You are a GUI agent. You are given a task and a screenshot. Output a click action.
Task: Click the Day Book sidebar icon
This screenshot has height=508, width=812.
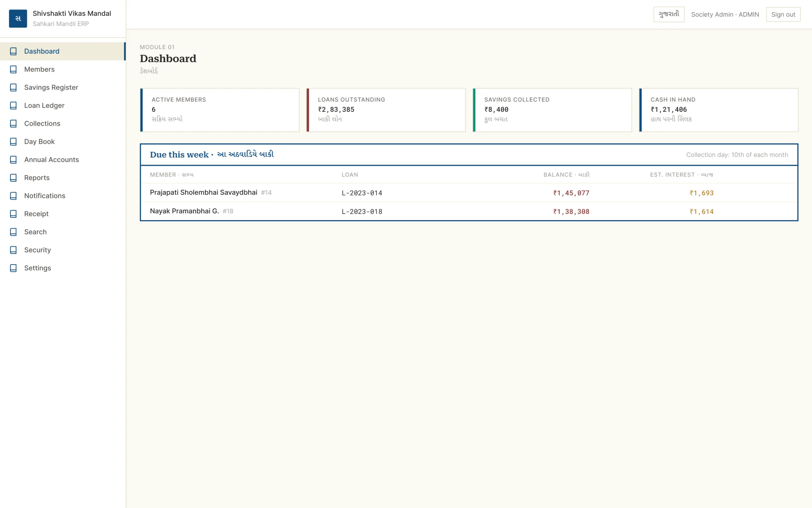tap(13, 142)
